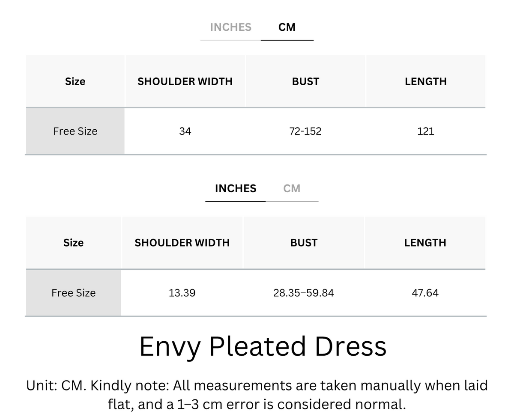Screen dimensions: 514x420
Task: Click shoulder width value 13.39
Action: pos(182,293)
